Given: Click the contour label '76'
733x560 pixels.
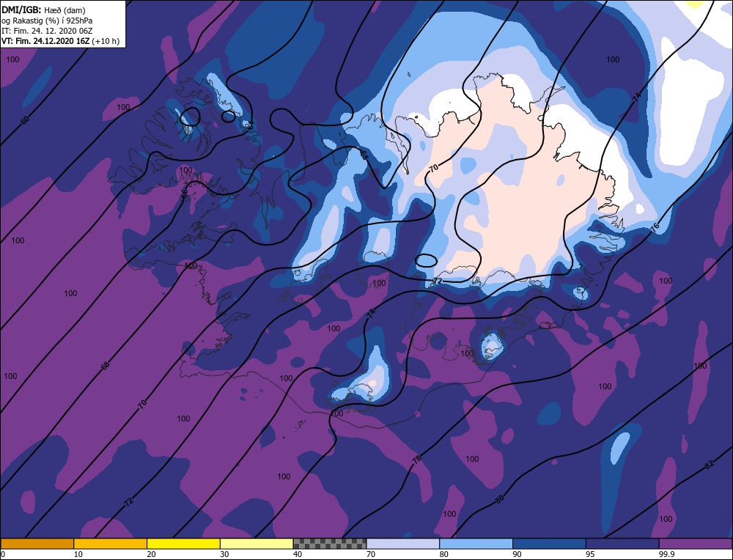Looking at the screenshot, I should [x=655, y=226].
